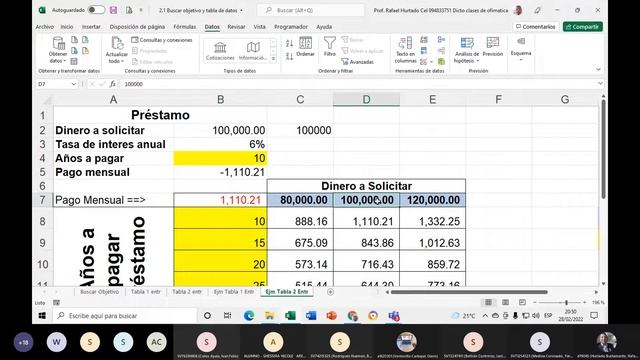Image resolution: width=640 pixels, height=360 pixels.
Task: Switch to Page Break Preview icon
Action: point(522,302)
